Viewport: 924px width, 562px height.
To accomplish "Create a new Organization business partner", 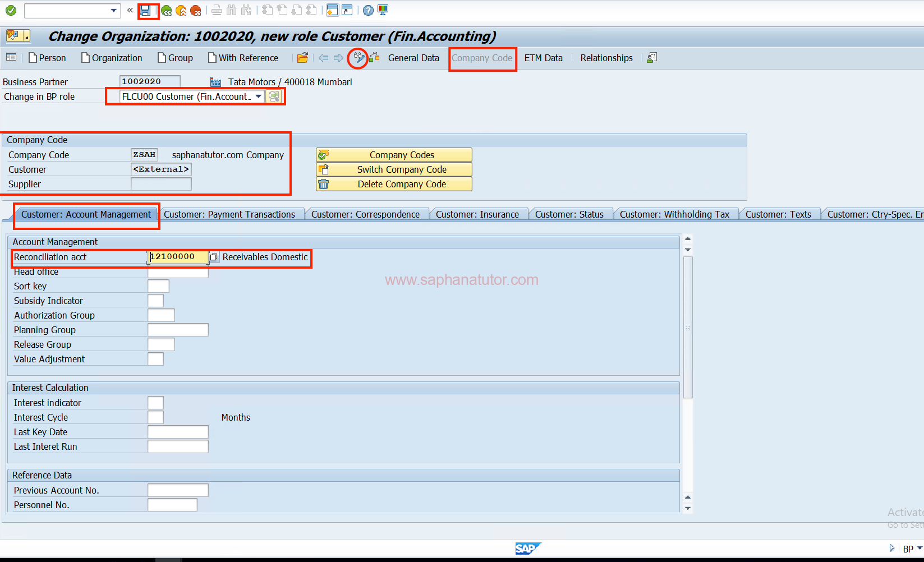I will pyautogui.click(x=112, y=58).
